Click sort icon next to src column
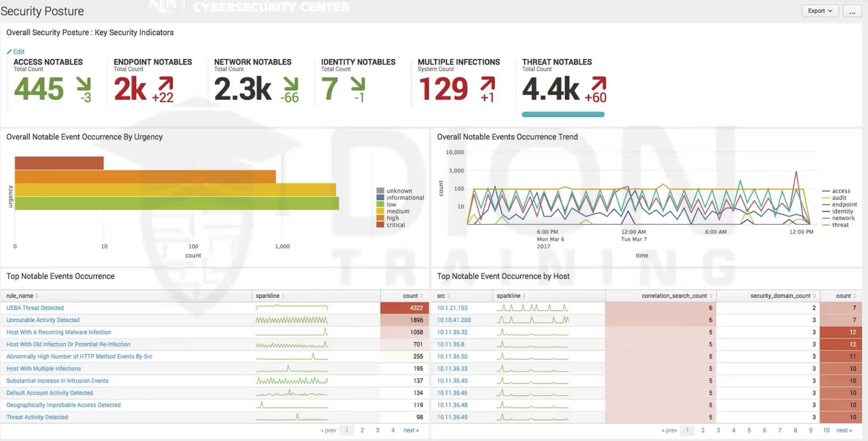The width and height of the screenshot is (868, 441). coord(449,296)
